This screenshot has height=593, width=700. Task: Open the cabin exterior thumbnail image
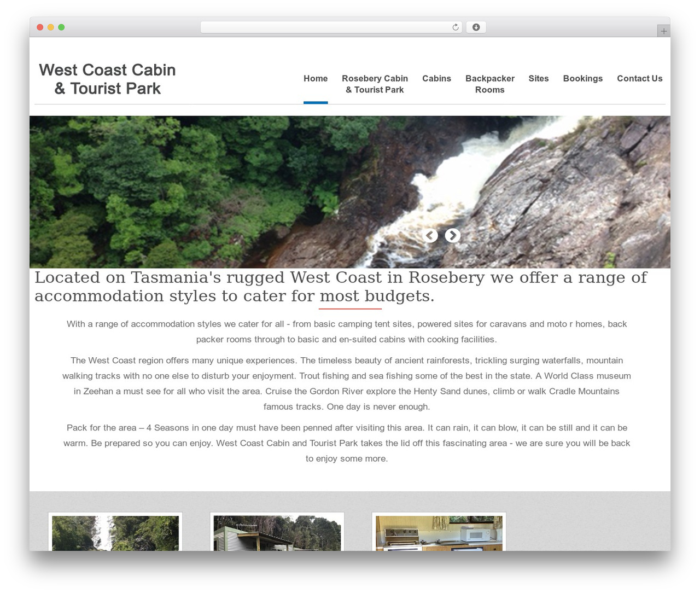pos(277,533)
